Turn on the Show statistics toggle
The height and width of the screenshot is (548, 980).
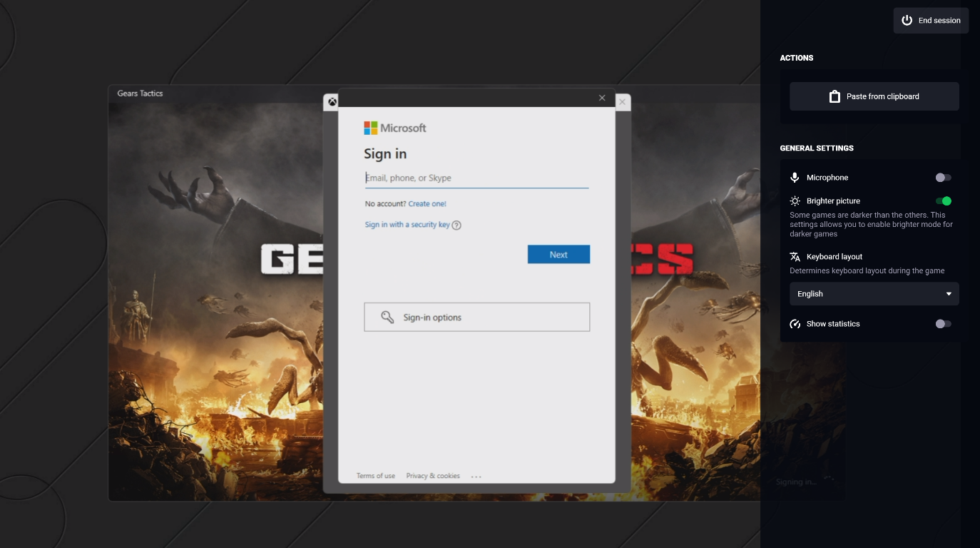point(943,323)
